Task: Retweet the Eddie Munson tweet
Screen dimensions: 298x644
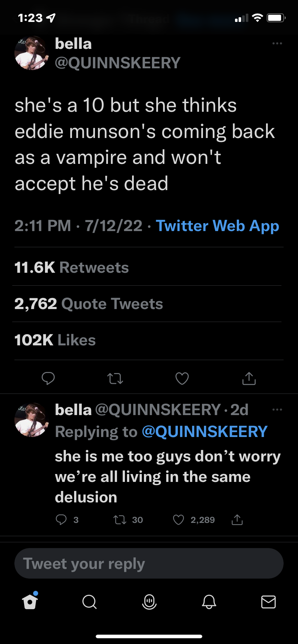Action: tap(115, 378)
